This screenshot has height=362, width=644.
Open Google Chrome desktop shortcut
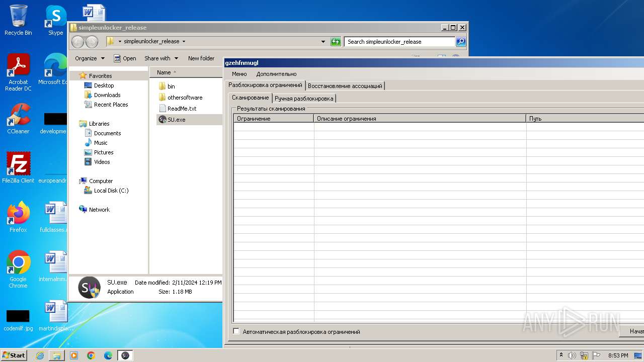pos(18,269)
